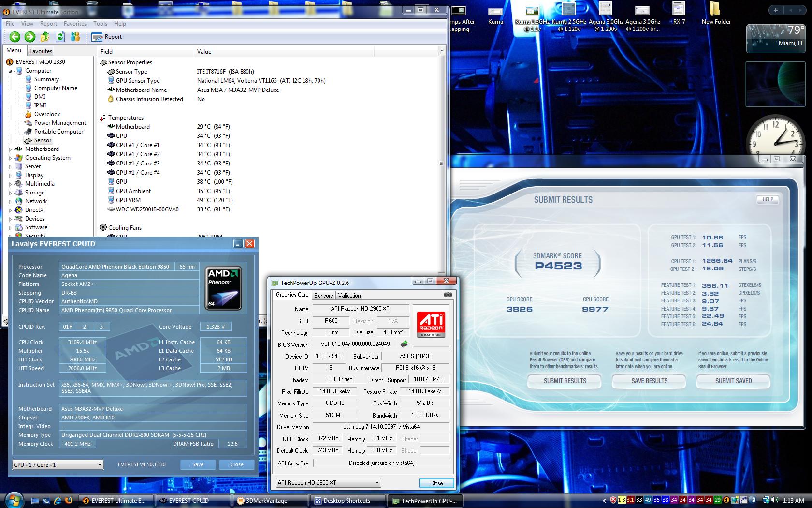Click the GPU-Z screenshot camera icon
This screenshot has width=812, height=508.
click(x=448, y=294)
